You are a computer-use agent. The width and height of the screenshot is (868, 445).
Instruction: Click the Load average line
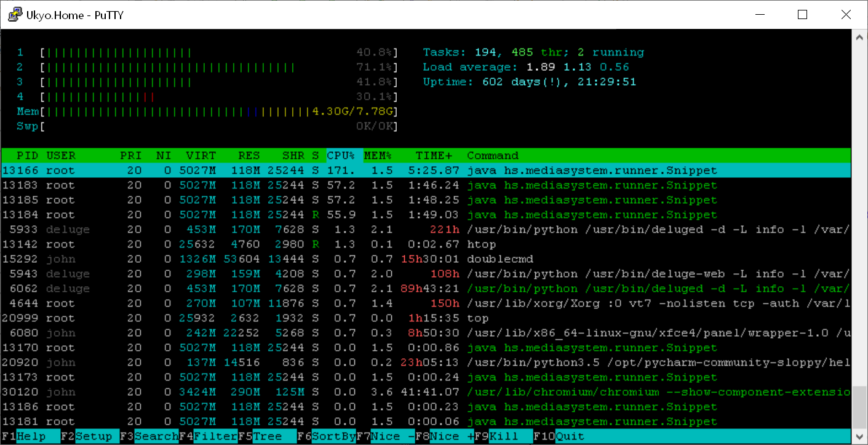point(526,67)
